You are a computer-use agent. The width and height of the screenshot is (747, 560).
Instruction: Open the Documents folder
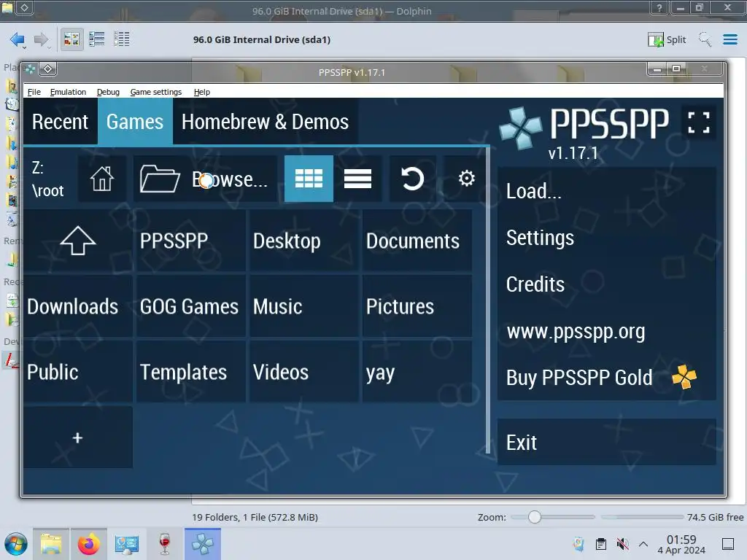(417, 241)
